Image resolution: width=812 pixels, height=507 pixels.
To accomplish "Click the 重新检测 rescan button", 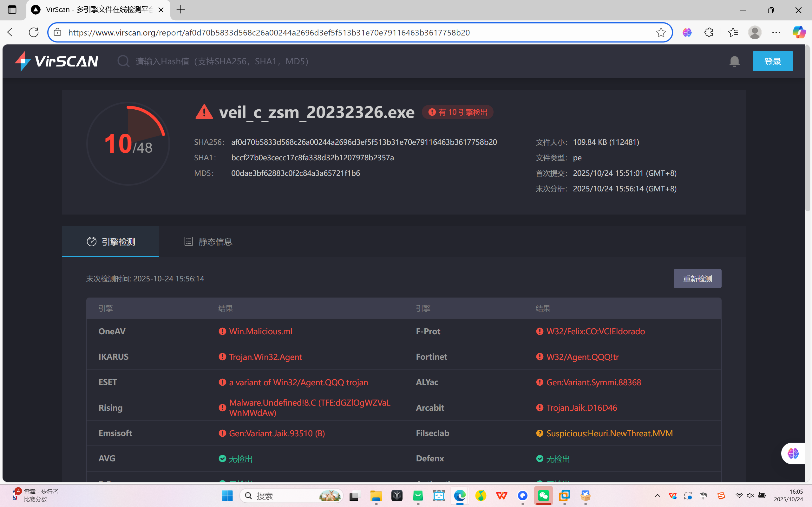I will tap(697, 279).
